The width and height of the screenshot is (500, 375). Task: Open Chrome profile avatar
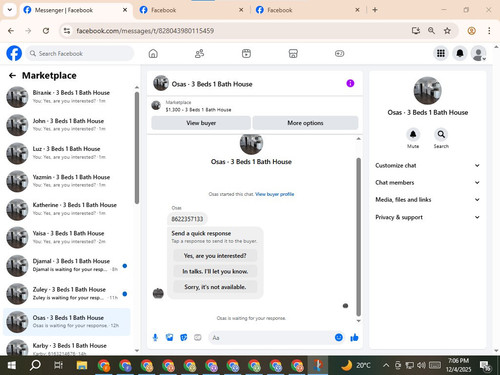(471, 31)
